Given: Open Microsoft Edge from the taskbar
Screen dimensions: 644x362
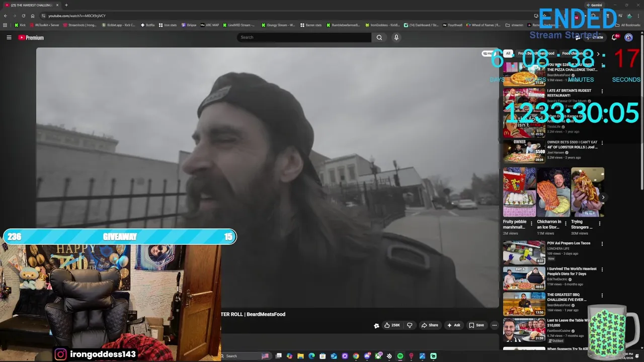Looking at the screenshot, I should pos(311,356).
